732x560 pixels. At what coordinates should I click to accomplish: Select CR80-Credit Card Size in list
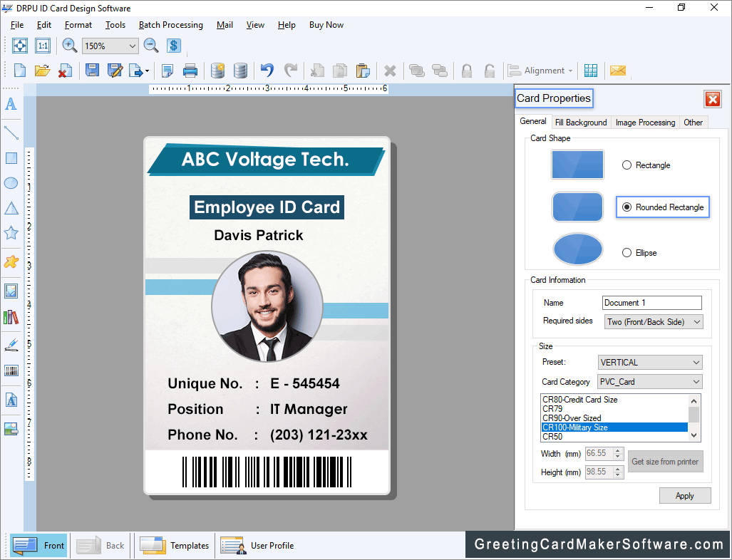[x=614, y=400]
